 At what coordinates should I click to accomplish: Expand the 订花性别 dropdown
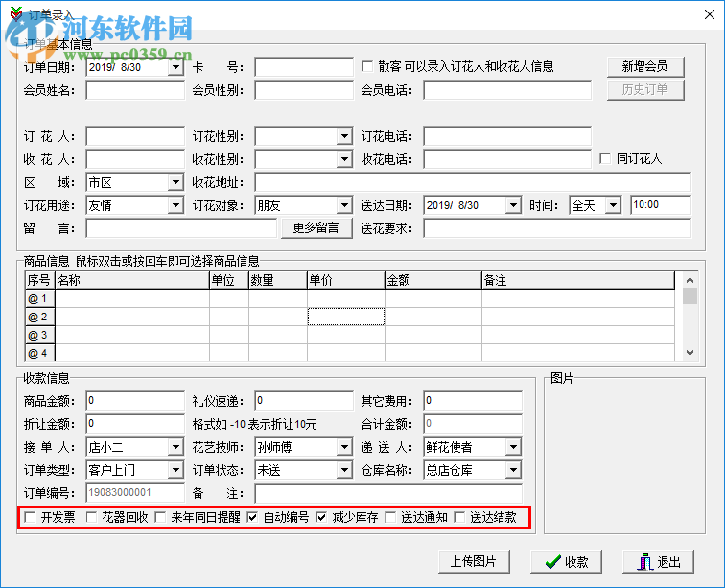(x=344, y=136)
